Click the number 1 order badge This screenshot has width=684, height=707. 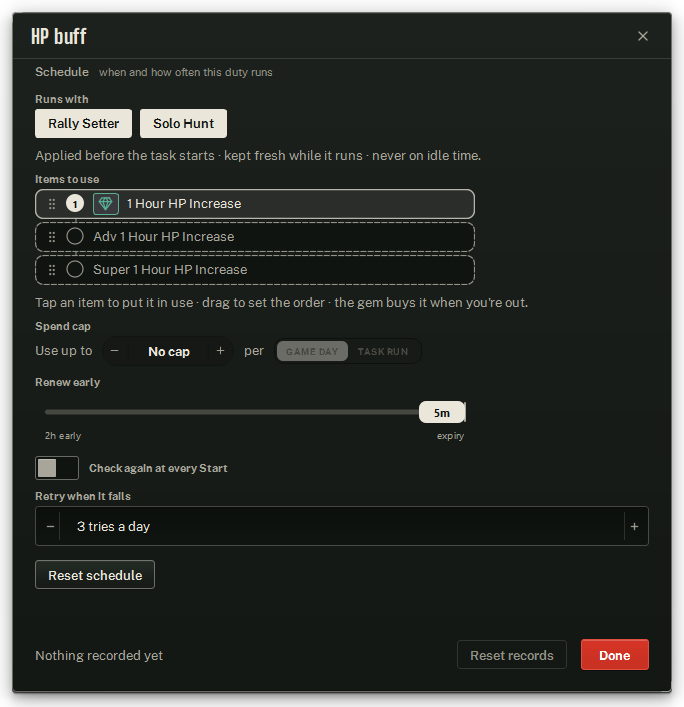coord(75,204)
